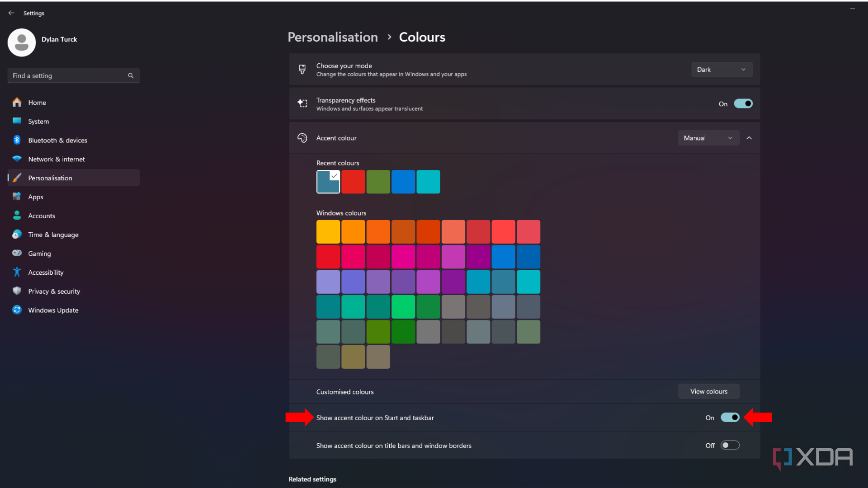Screen dimensions: 868x488
Task: Go back using the back arrow
Action: coord(11,13)
